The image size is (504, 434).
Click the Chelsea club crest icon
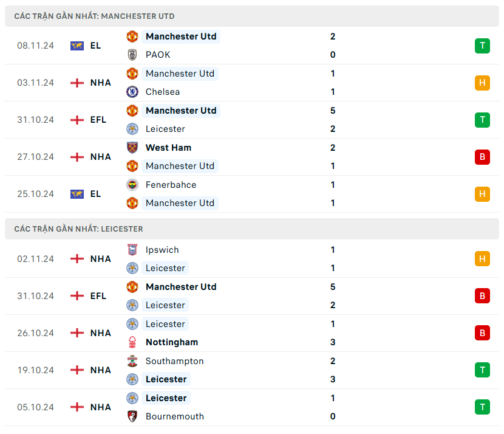coord(132,92)
